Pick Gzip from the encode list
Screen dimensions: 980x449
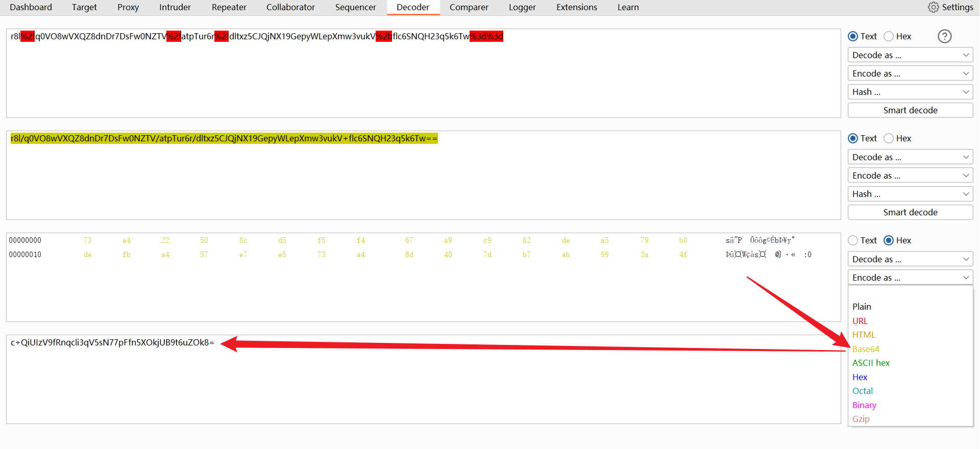click(x=861, y=419)
